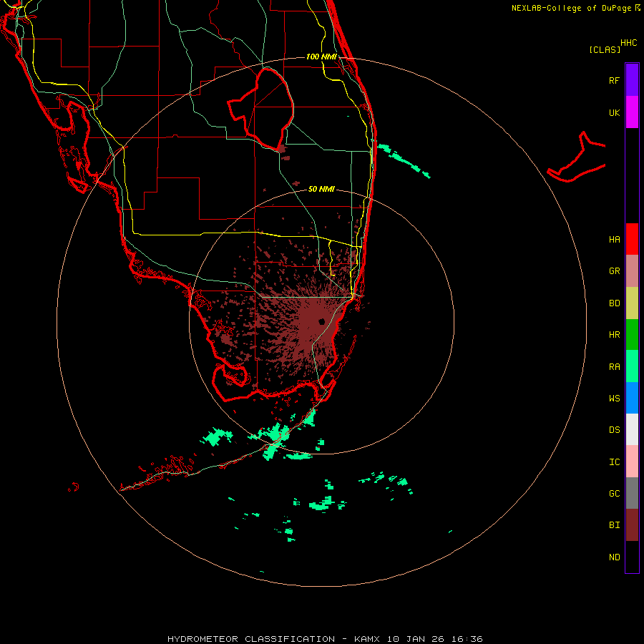Click the IC legend label
Viewport: 644px width, 644px height.
(x=614, y=462)
